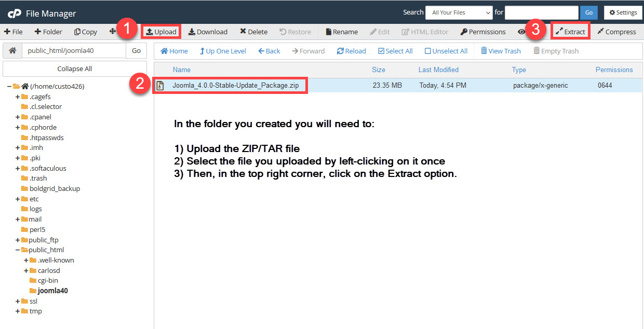Click the Edit pencil button
Screen dimensions: 644x329
(380, 32)
